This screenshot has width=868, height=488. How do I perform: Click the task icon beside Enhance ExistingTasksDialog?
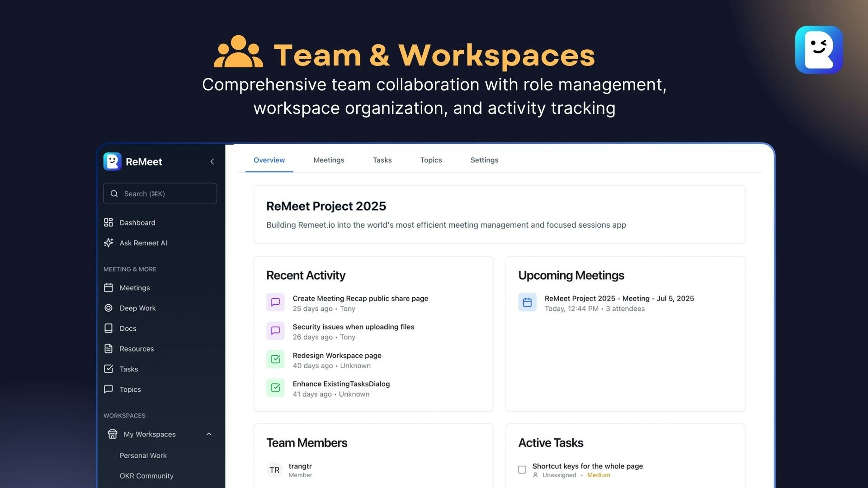coord(275,388)
